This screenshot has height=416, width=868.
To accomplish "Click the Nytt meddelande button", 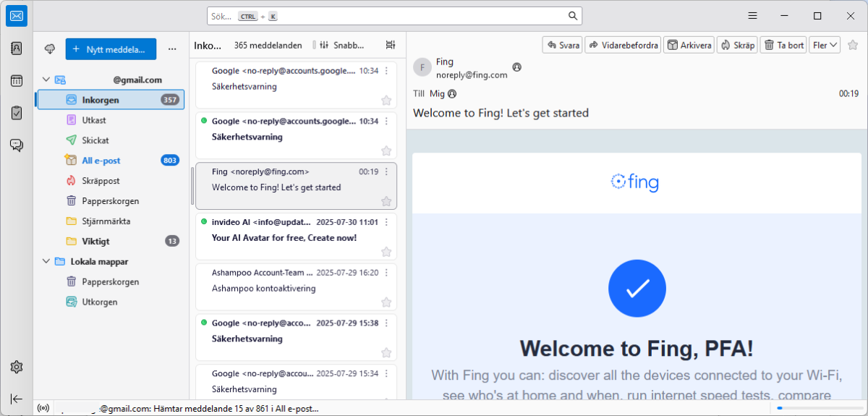I will point(111,49).
